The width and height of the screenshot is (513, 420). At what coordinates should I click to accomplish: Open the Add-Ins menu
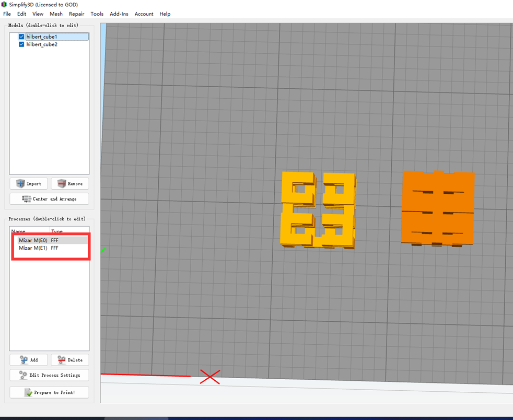119,14
